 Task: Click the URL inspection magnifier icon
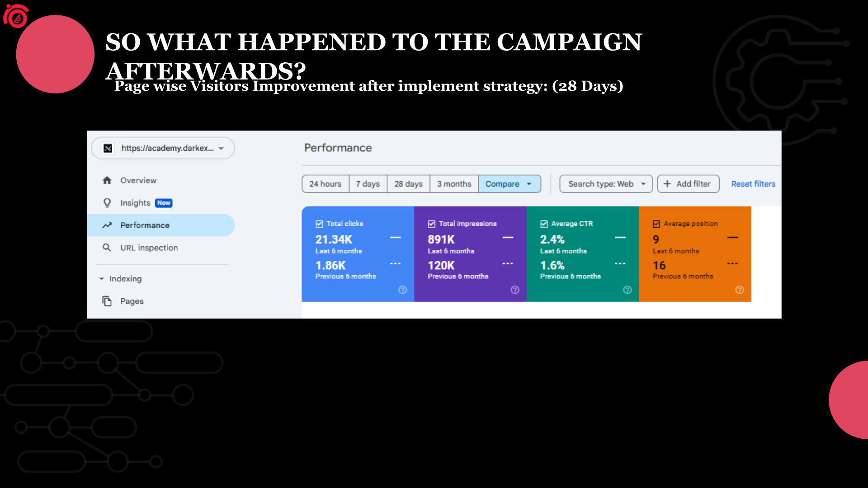[107, 248]
